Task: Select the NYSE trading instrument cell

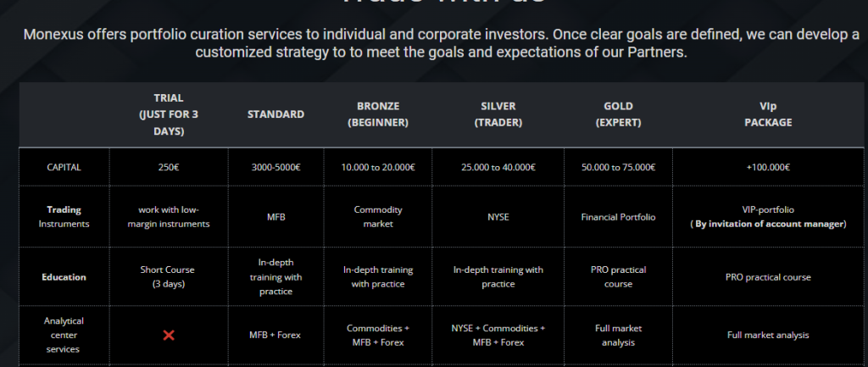Action: 498,218
